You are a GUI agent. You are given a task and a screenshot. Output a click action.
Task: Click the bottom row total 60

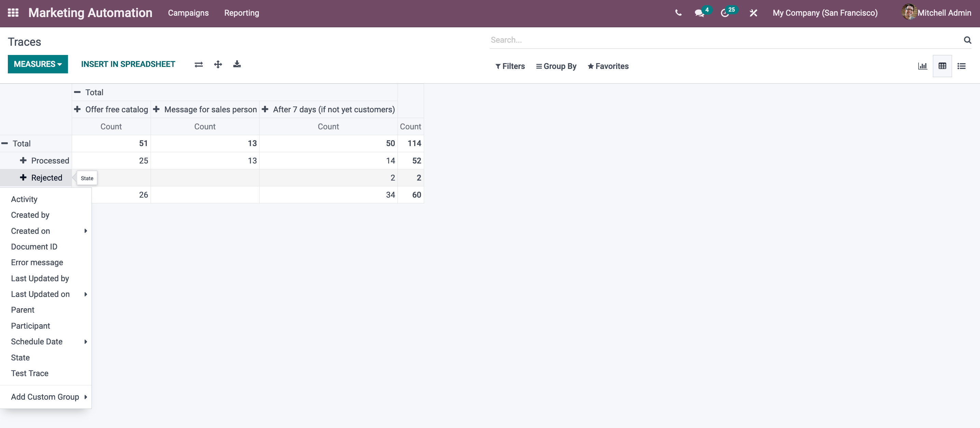[x=410, y=195]
